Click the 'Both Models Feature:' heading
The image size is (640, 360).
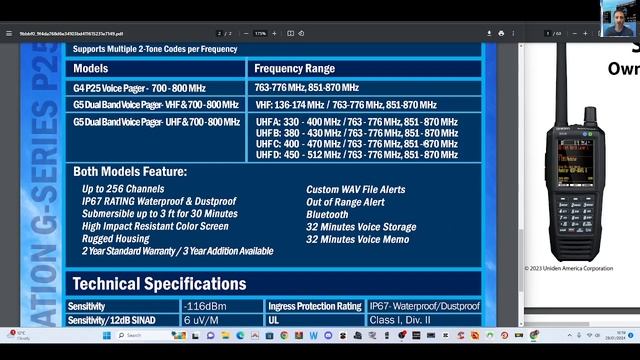pos(130,172)
